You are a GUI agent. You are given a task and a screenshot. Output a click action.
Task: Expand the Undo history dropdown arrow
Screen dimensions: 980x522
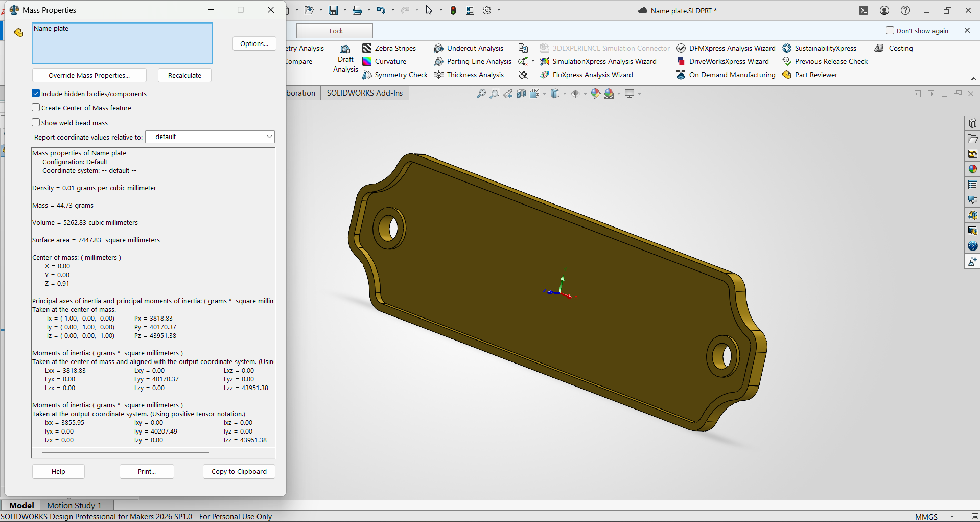pos(393,10)
